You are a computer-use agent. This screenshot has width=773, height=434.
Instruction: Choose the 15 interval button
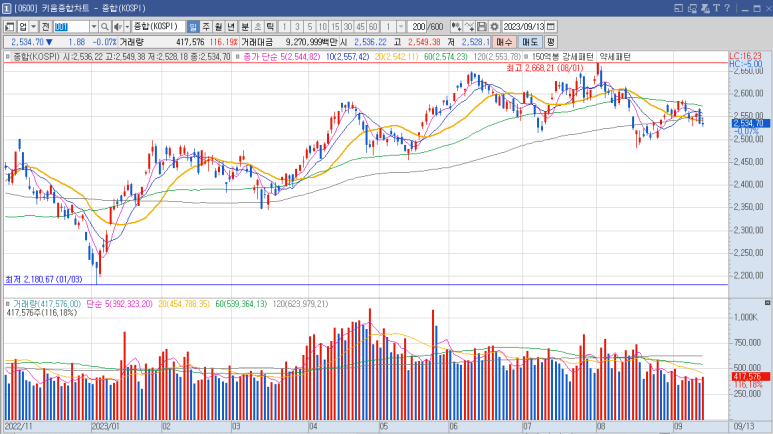335,27
